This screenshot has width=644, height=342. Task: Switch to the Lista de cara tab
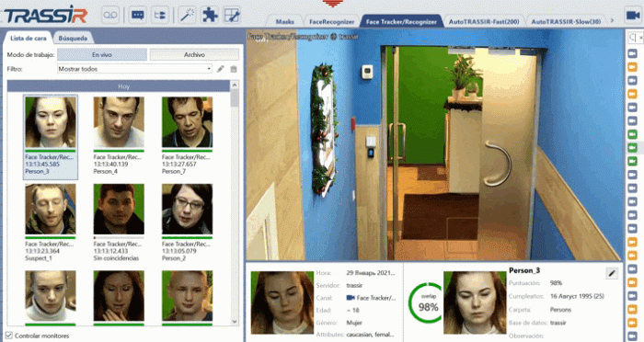pyautogui.click(x=28, y=38)
